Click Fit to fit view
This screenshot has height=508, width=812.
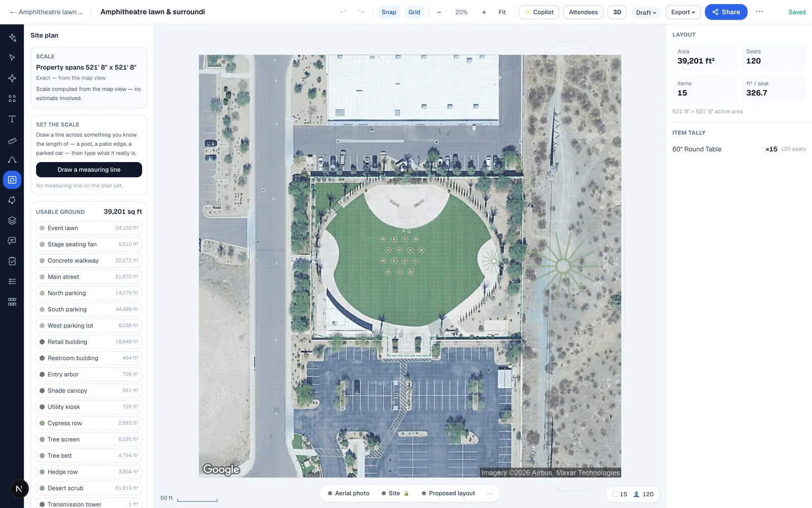502,12
